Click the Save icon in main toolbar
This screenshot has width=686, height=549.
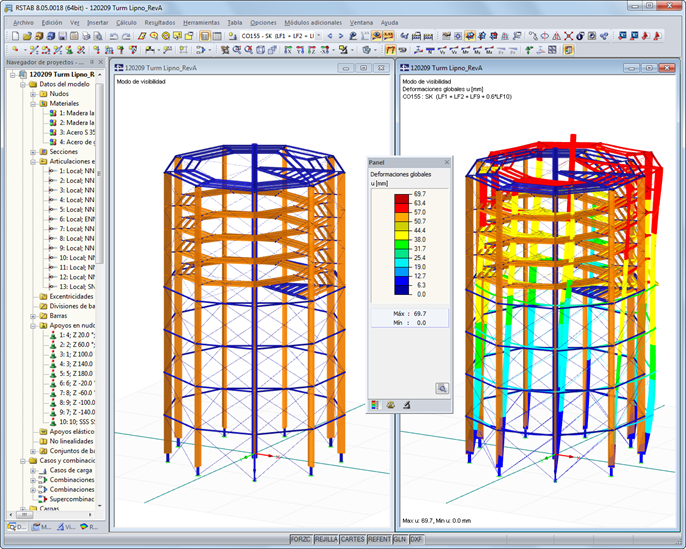(x=62, y=36)
